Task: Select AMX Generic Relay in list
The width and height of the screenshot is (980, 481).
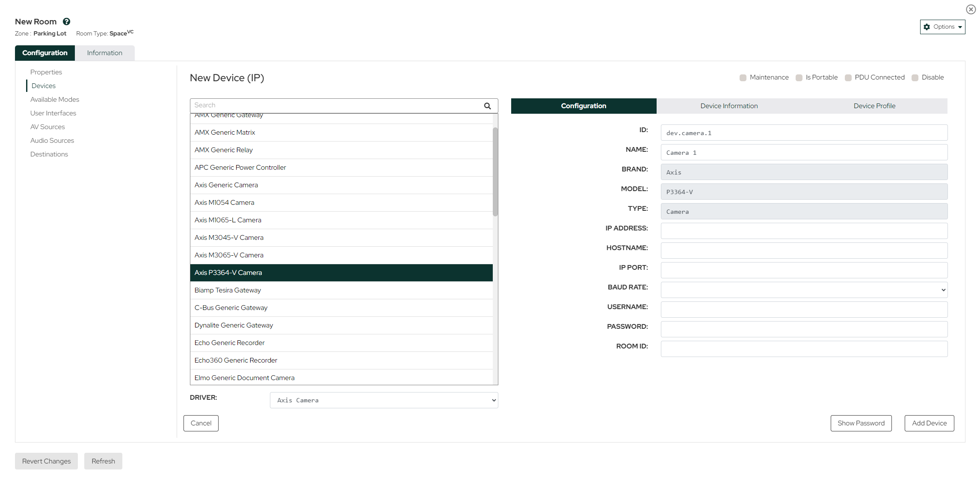Action: (341, 150)
